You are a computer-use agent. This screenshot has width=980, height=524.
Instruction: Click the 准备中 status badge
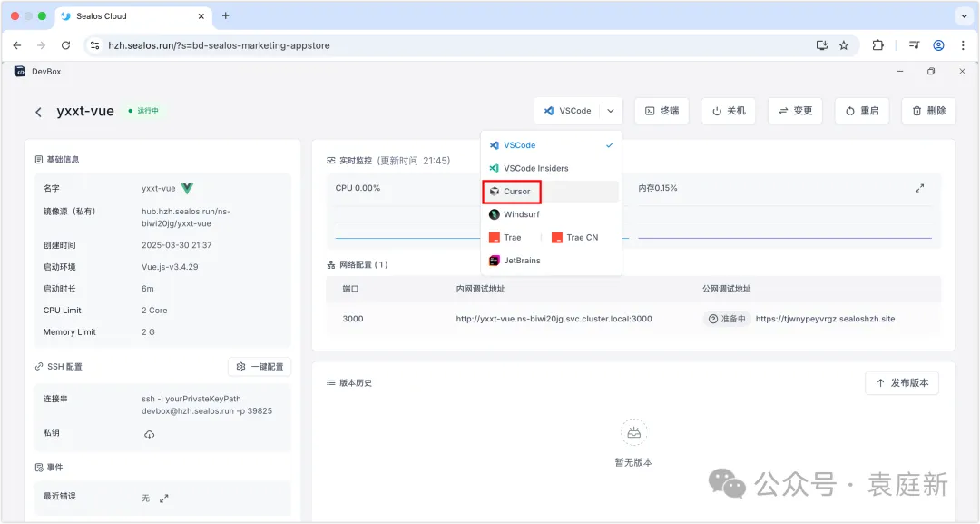[x=727, y=319]
